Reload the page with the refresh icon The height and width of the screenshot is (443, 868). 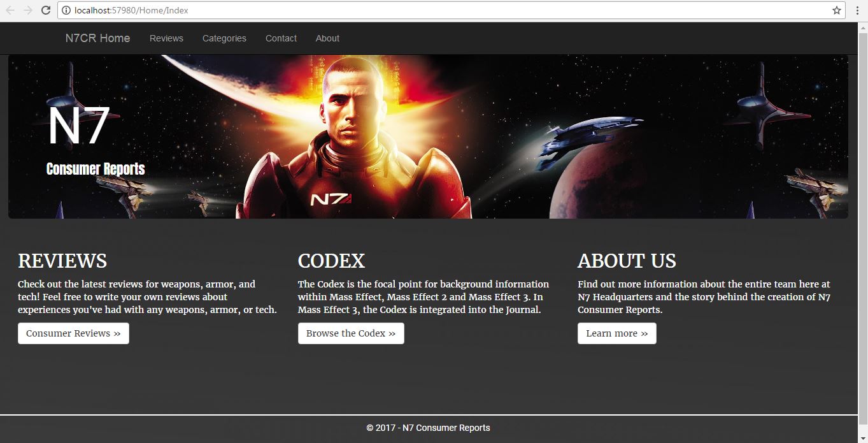coord(46,10)
